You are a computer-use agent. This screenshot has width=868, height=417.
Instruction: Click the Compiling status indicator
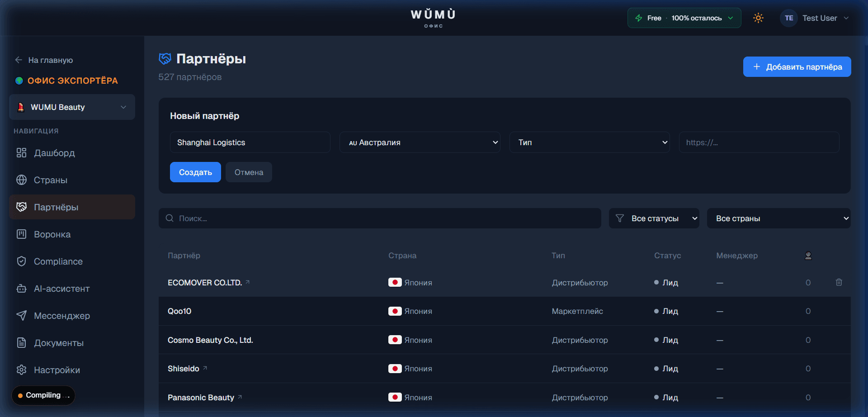coord(43,395)
